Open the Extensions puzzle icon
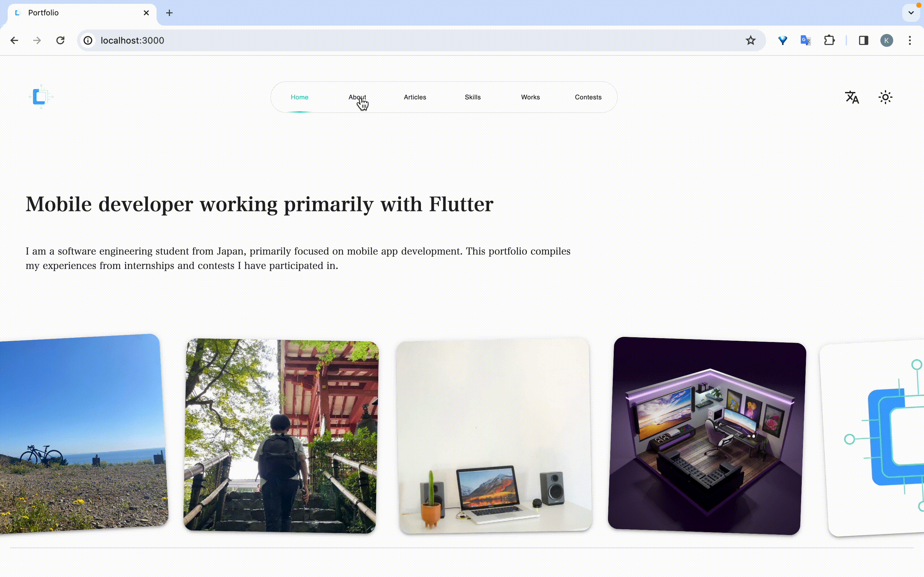This screenshot has height=577, width=924. coord(829,40)
